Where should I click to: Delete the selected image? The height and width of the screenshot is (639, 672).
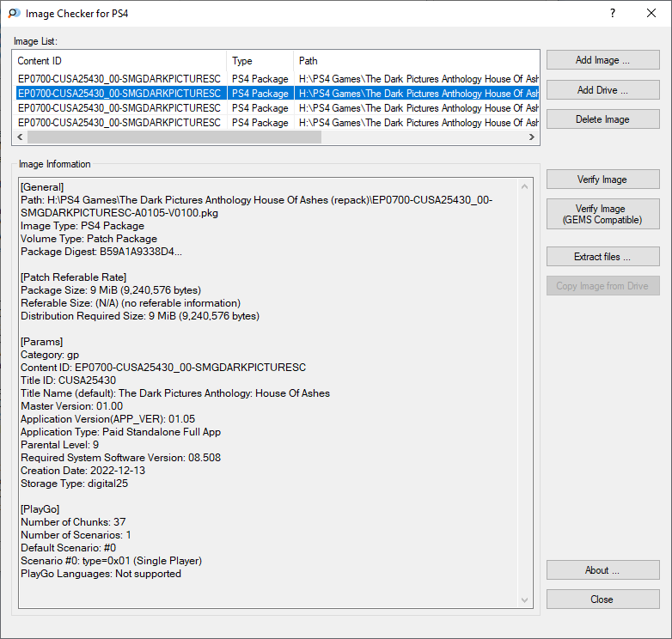click(602, 119)
